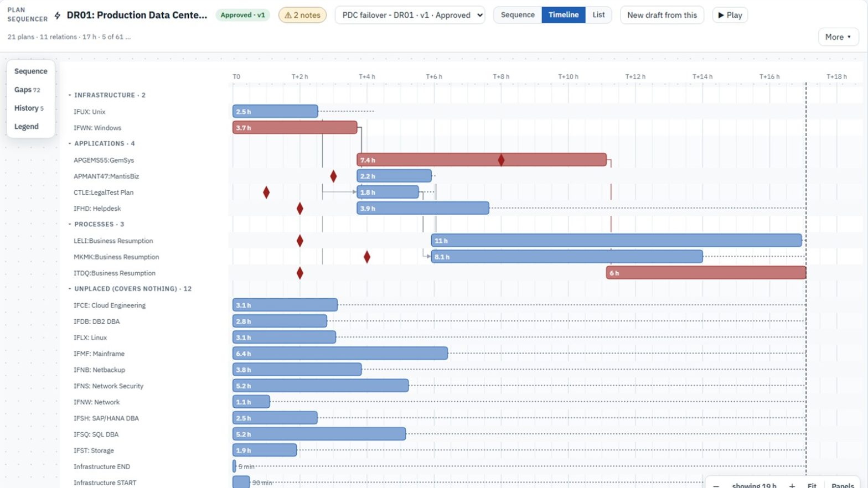Open the Gaps 72 panel item

point(27,90)
